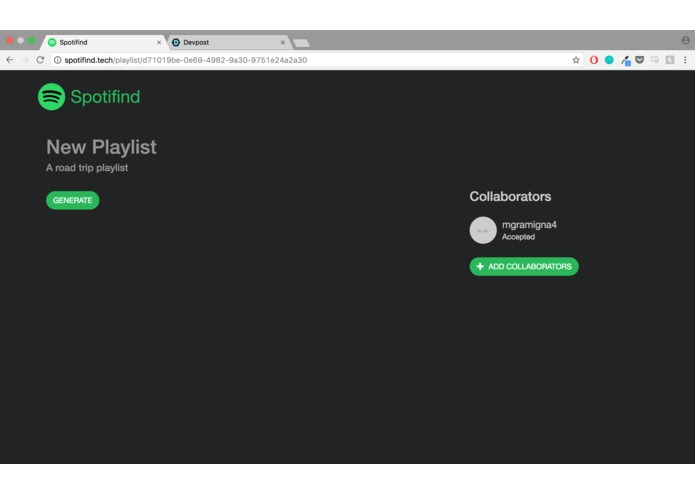Click the 'A road trip playlist' description
This screenshot has height=494, width=695.
87,168
